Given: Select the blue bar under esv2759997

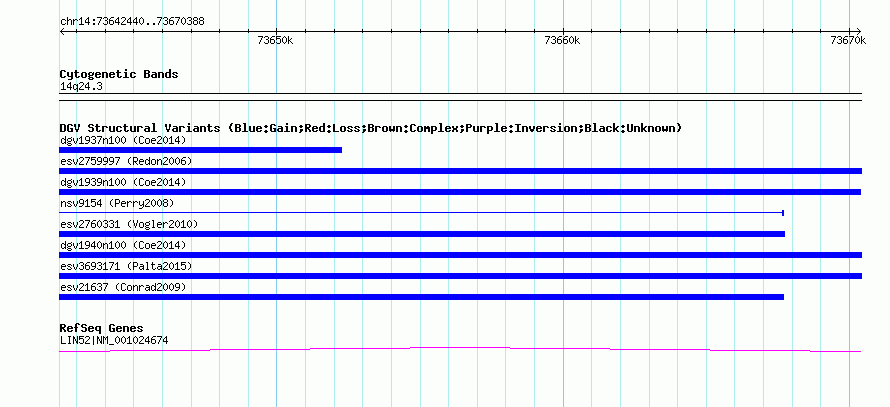Looking at the screenshot, I should pyautogui.click(x=460, y=171).
